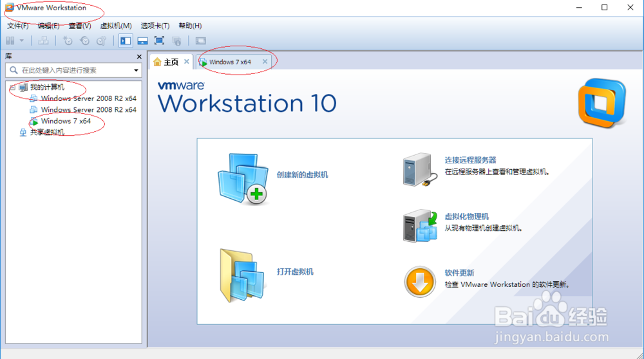The height and width of the screenshot is (359, 644).
Task: Click the 创建新的虚拟机 link
Action: click(302, 175)
